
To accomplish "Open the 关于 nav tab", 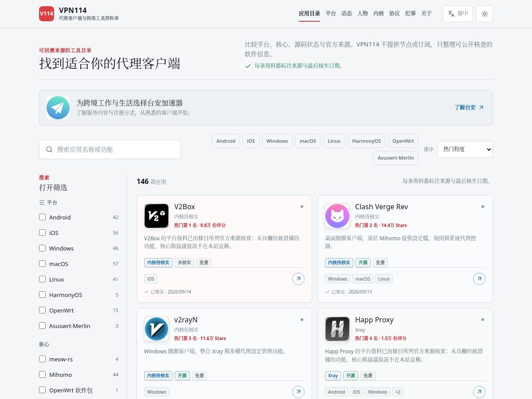I will pos(426,14).
